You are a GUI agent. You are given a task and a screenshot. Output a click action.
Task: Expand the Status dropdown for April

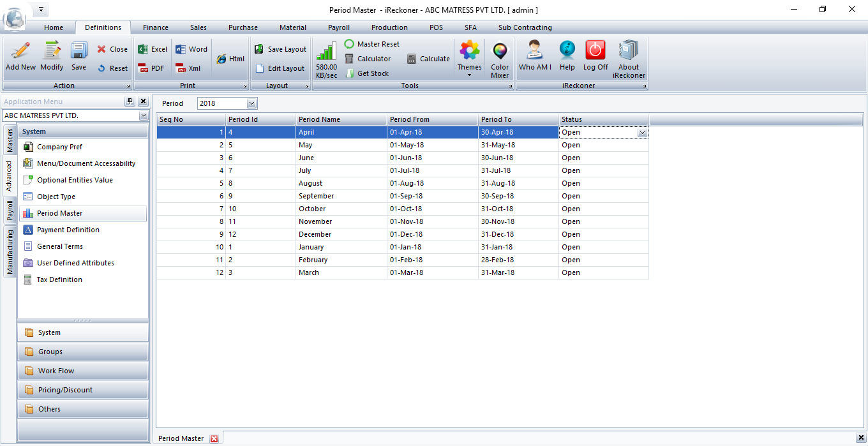(x=642, y=133)
